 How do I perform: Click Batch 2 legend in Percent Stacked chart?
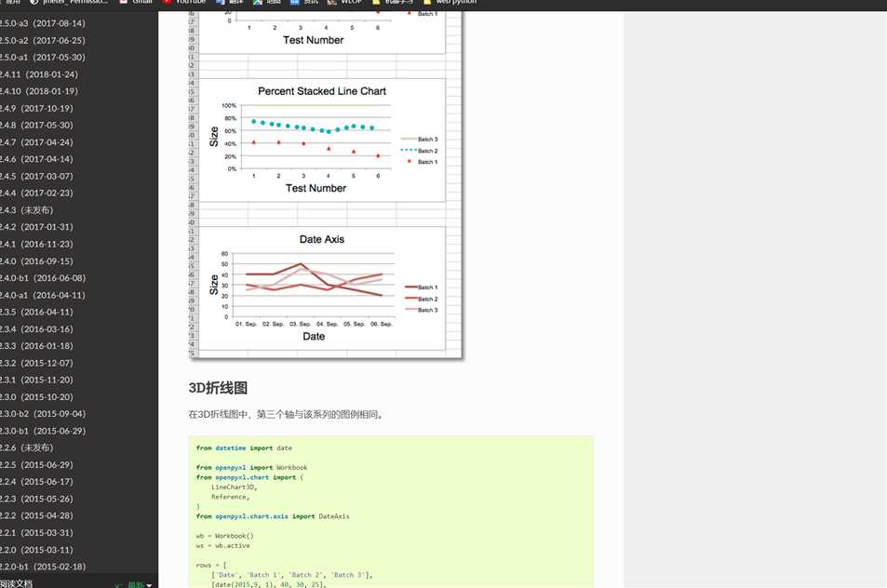pos(419,151)
